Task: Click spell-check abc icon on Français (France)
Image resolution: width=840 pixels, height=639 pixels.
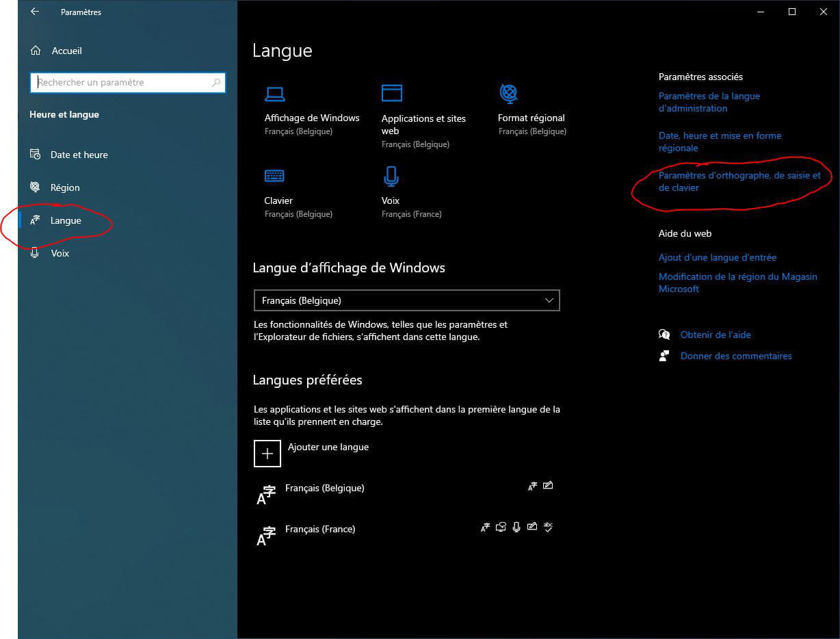Action: coord(547,526)
